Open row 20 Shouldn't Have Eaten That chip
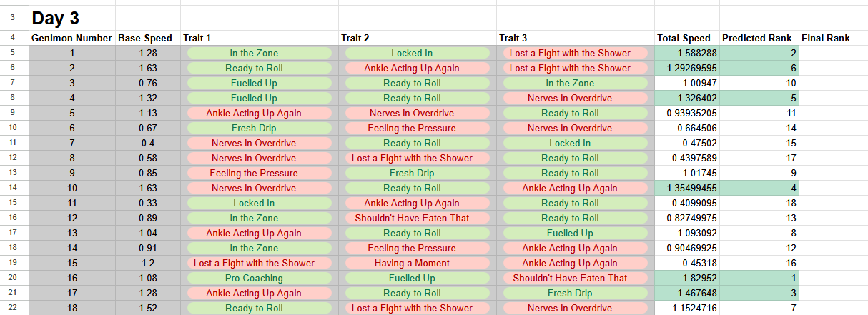The width and height of the screenshot is (868, 315). [570, 279]
